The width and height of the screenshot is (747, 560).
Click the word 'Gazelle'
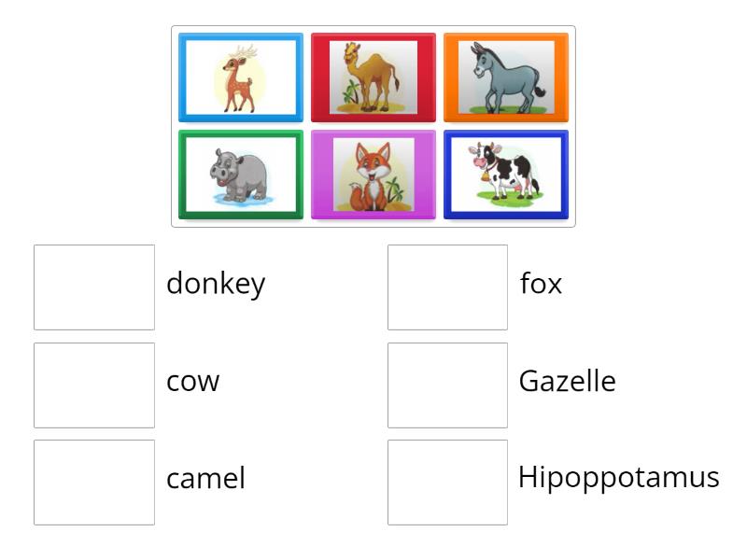coord(568,381)
